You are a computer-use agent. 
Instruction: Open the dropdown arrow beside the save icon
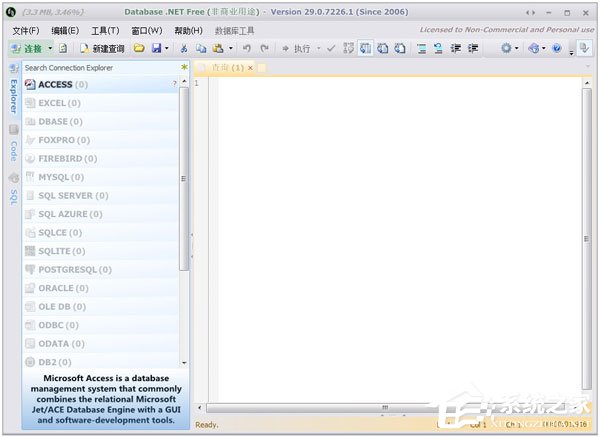pyautogui.click(x=168, y=48)
